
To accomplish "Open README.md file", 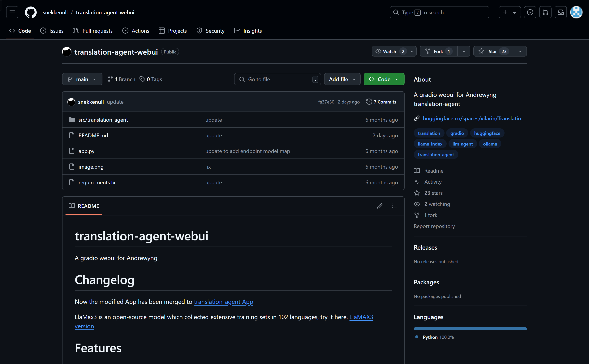I will click(x=93, y=136).
